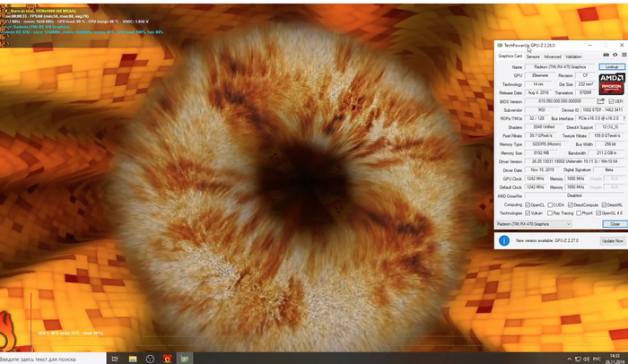Click the Windows taskbar search field

(54, 358)
